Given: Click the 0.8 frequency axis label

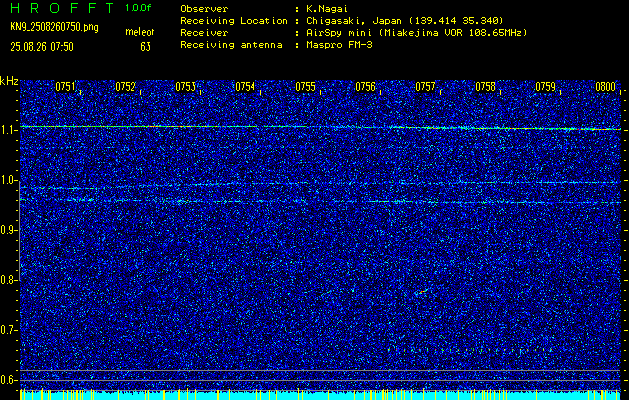Looking at the screenshot, I should point(8,280).
